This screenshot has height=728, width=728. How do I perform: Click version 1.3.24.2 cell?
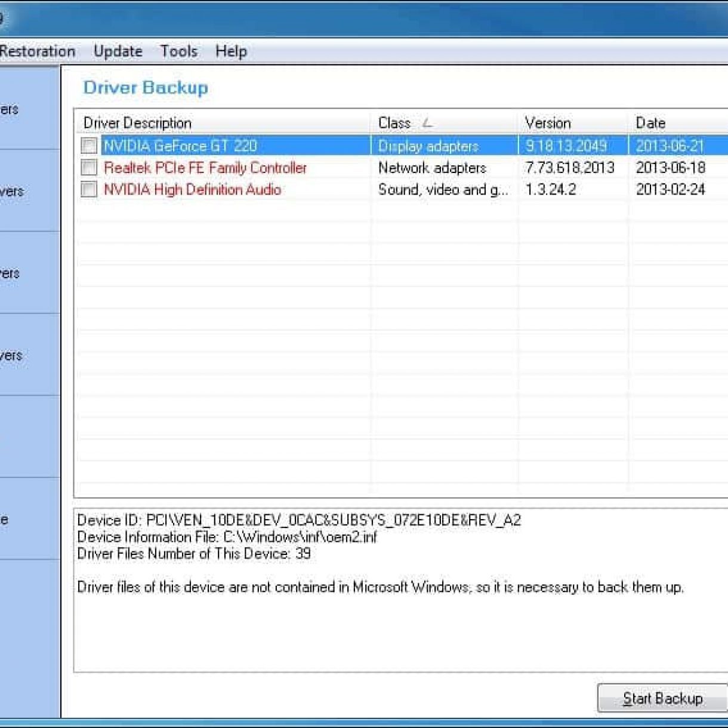pyautogui.click(x=551, y=190)
